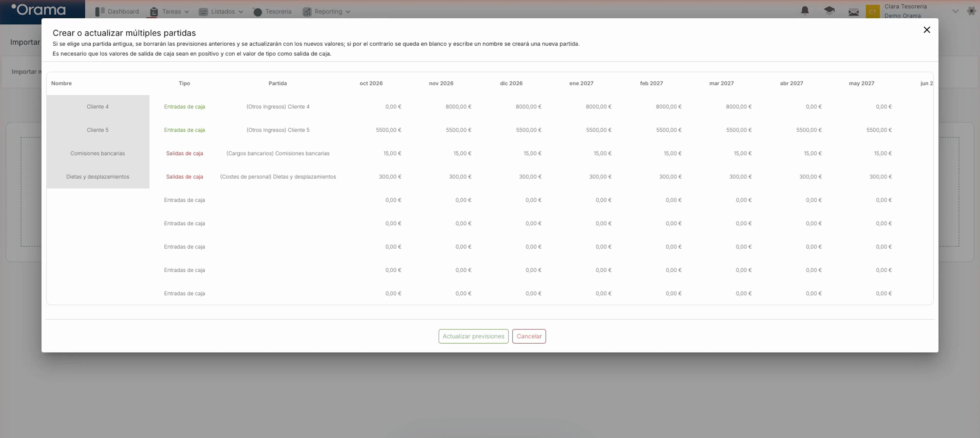This screenshot has width=980, height=438.
Task: Select partida (Cargos bancarios) Comisiones bancarias
Action: point(278,153)
